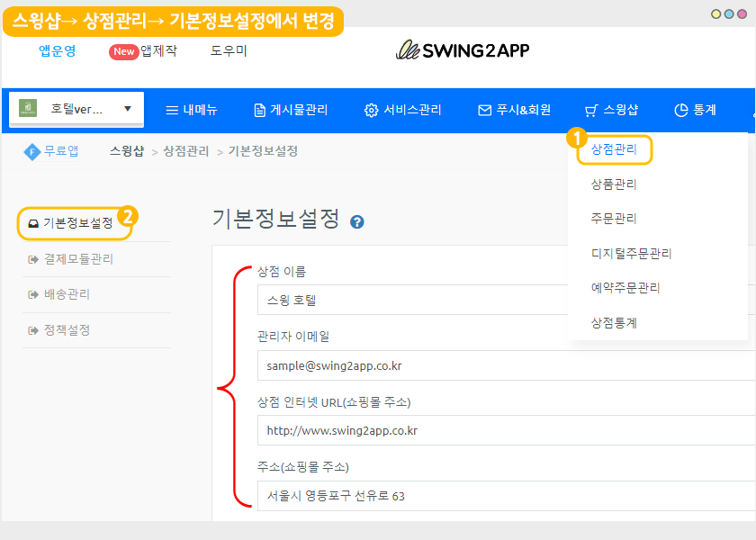Open 게시물관리 menu
This screenshot has height=540, width=756.
pos(291,110)
